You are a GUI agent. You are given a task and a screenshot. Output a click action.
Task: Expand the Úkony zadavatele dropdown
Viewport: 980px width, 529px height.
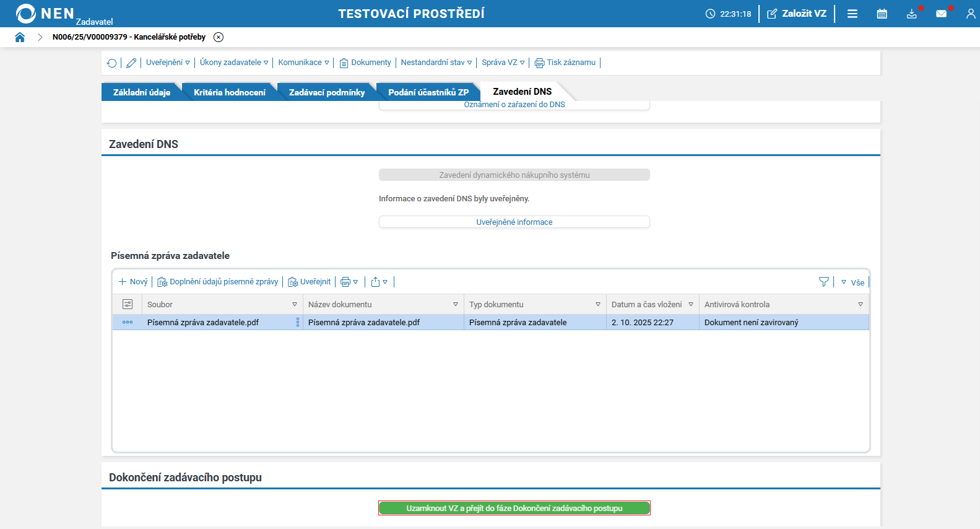(233, 63)
